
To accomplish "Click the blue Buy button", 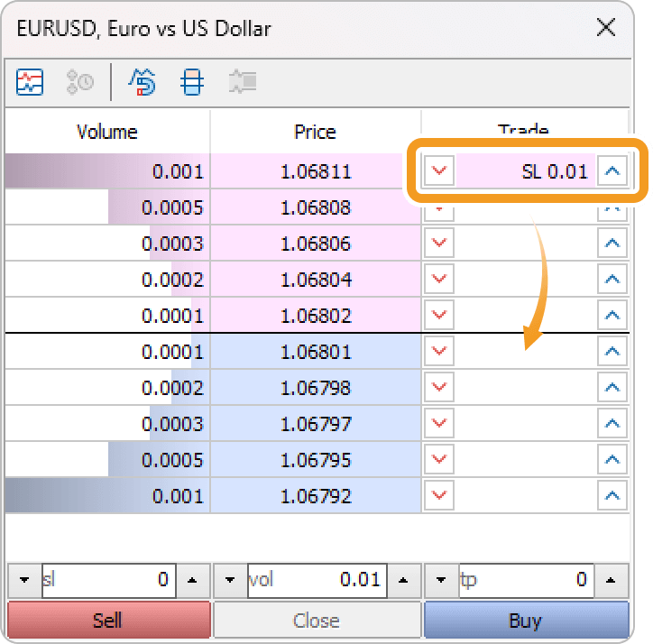I will click(527, 620).
